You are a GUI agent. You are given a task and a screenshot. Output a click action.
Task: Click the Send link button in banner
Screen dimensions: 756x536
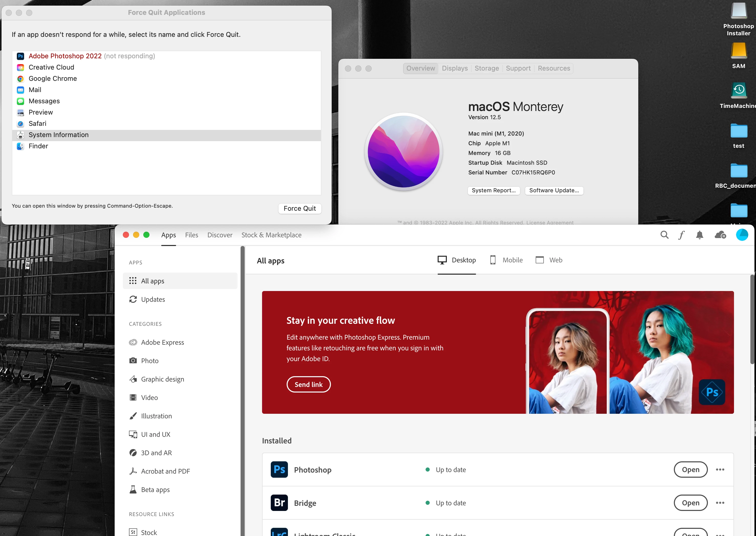[x=308, y=385]
